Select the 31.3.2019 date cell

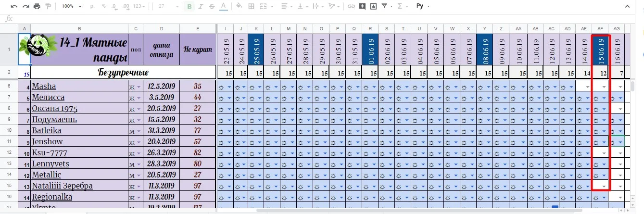pos(162,130)
